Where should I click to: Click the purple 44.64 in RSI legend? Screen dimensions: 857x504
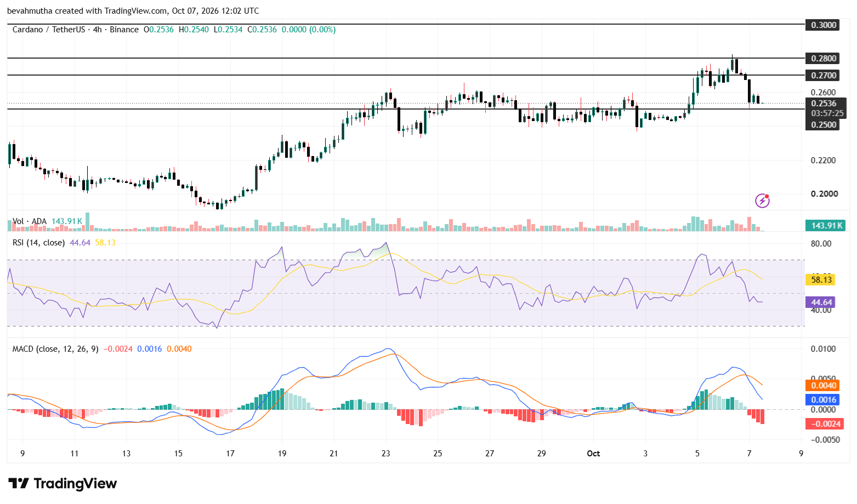[80, 242]
